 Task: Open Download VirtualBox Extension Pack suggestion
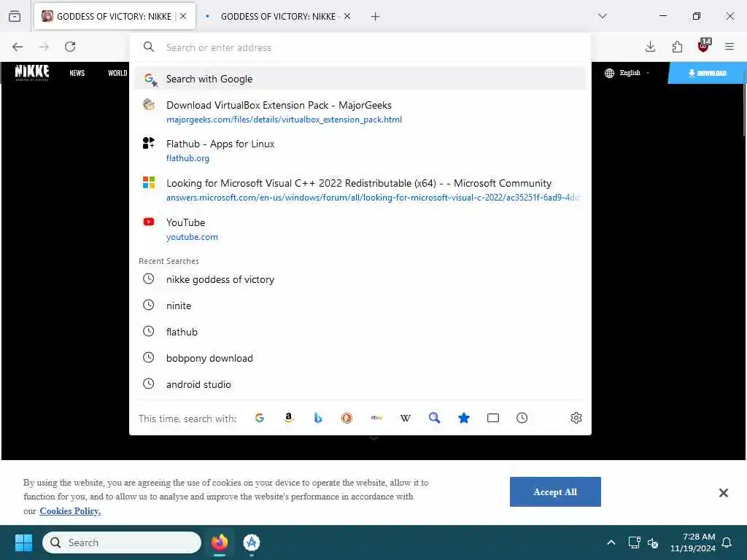coord(360,112)
